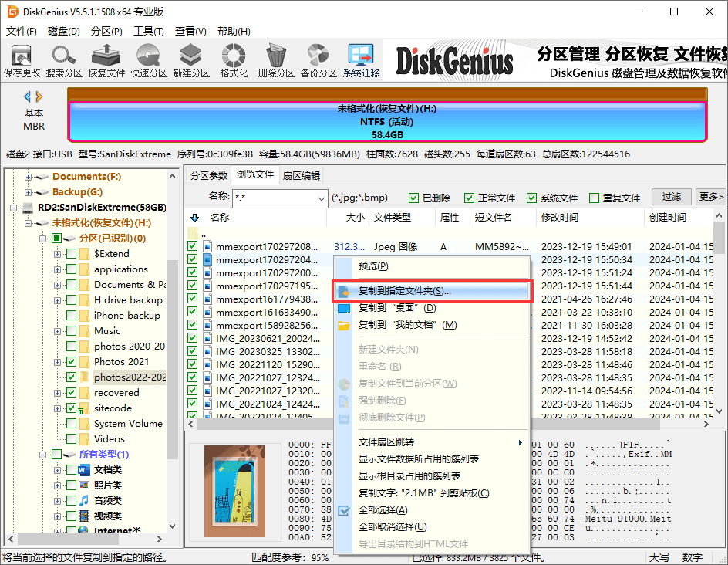Open the 搜索分区 search partition tool

click(x=64, y=60)
